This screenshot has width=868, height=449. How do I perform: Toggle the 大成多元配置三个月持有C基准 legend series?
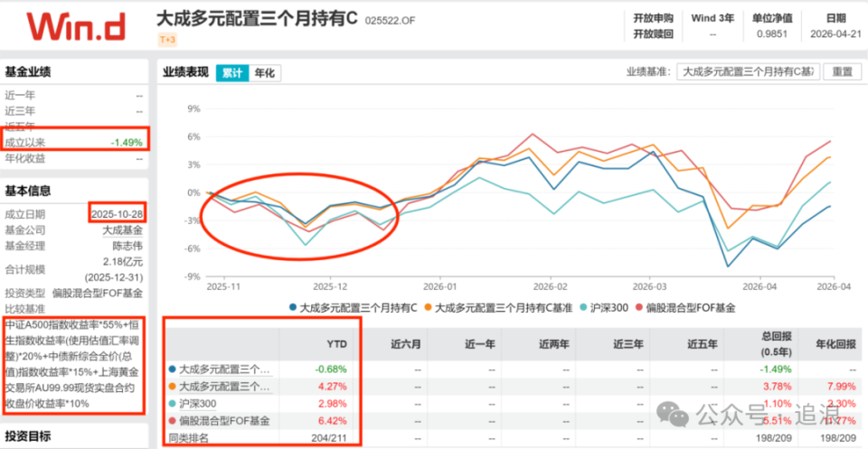coord(498,308)
